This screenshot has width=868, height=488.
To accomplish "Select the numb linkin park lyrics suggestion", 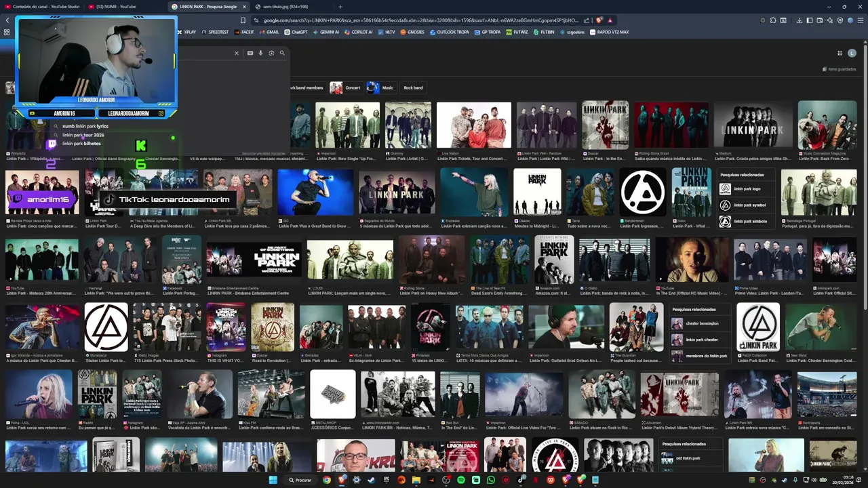I will [85, 126].
